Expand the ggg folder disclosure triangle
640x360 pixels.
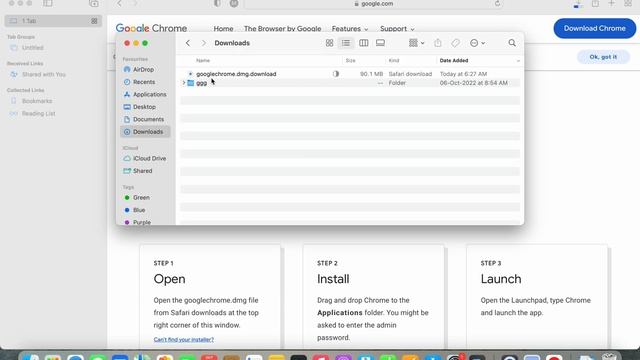point(184,83)
